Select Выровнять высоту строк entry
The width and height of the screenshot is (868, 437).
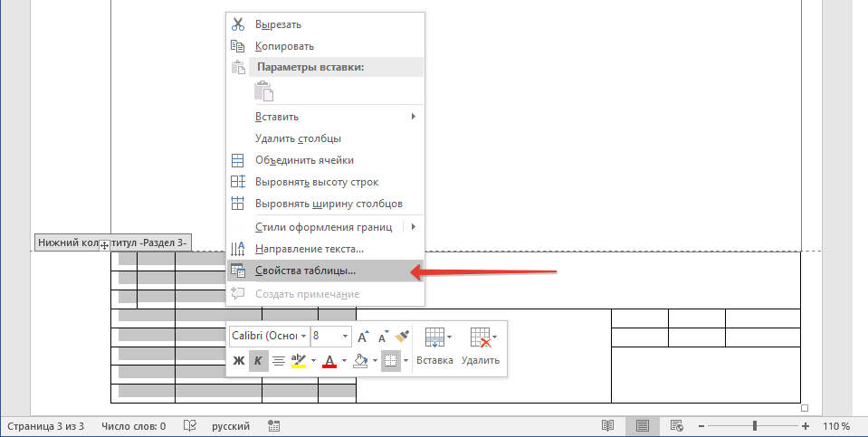[325, 182]
